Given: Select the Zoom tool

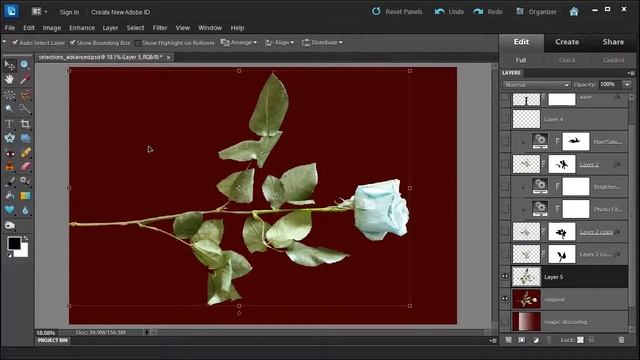Looking at the screenshot, I should tap(24, 65).
